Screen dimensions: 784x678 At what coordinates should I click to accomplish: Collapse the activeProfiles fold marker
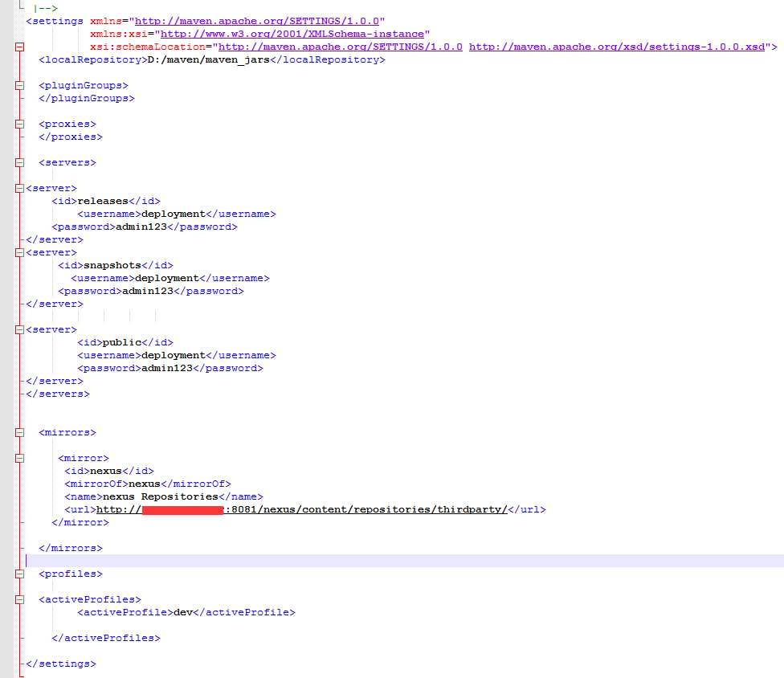click(x=19, y=599)
